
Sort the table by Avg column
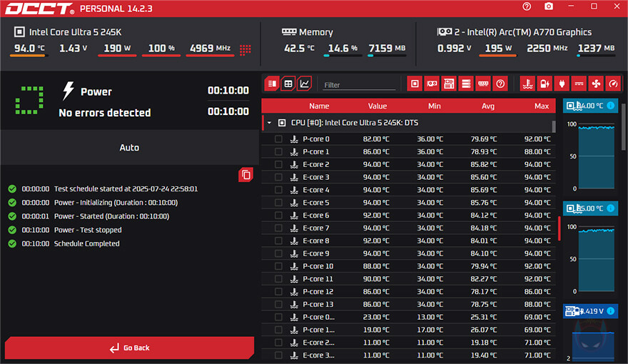488,106
